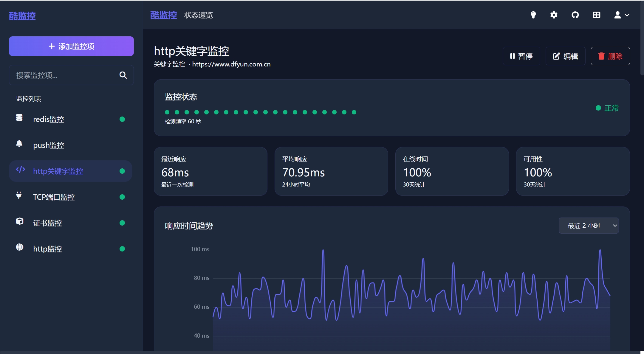
Task: Click the http monitor globe icon
Action: 20,247
